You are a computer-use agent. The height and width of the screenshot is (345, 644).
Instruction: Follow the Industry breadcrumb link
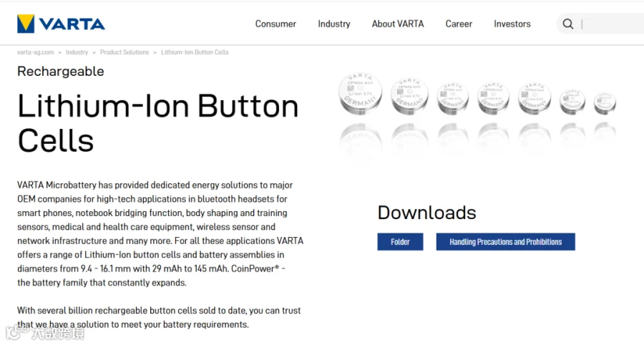[x=77, y=52]
